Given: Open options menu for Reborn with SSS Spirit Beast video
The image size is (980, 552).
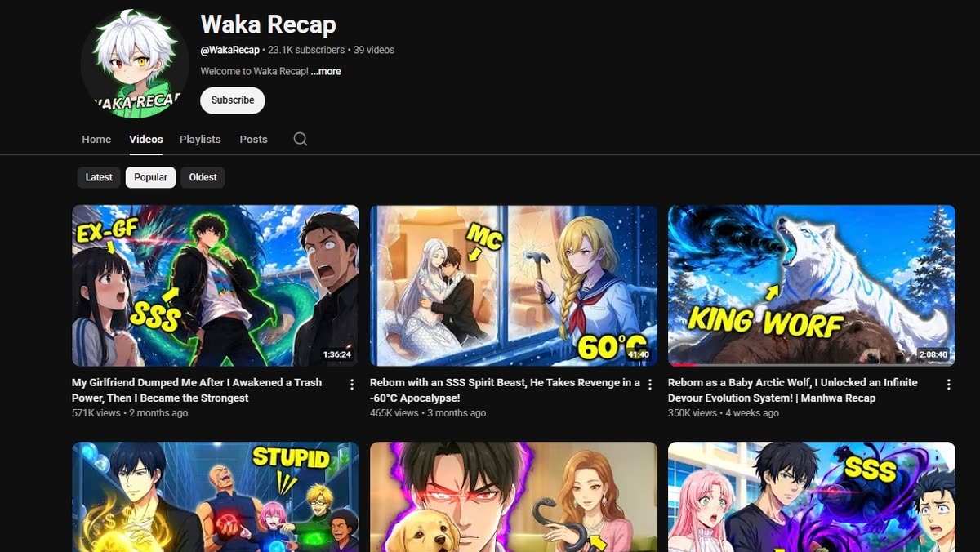Looking at the screenshot, I should coord(650,384).
